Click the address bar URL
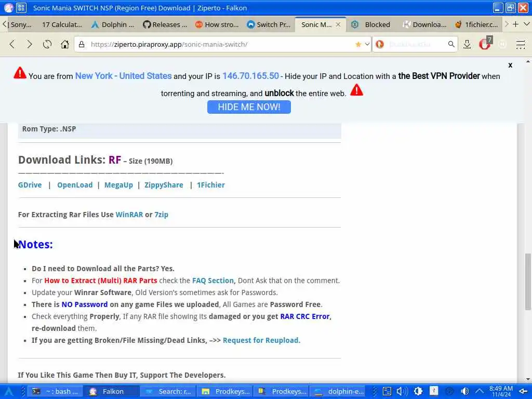532x399 pixels. (x=169, y=44)
